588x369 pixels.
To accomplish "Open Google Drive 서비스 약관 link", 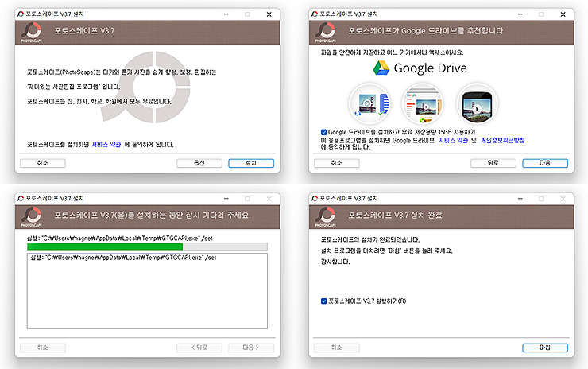I will coord(454,141).
